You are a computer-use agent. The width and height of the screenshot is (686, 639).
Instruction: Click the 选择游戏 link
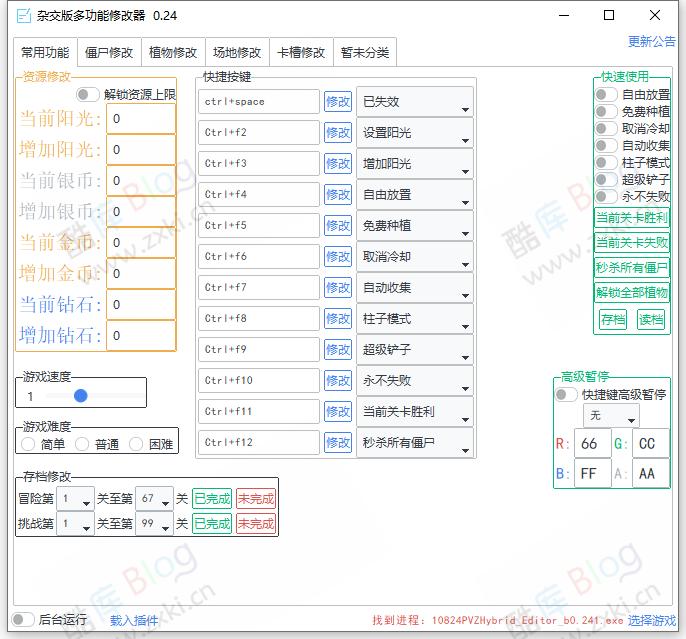click(x=651, y=620)
